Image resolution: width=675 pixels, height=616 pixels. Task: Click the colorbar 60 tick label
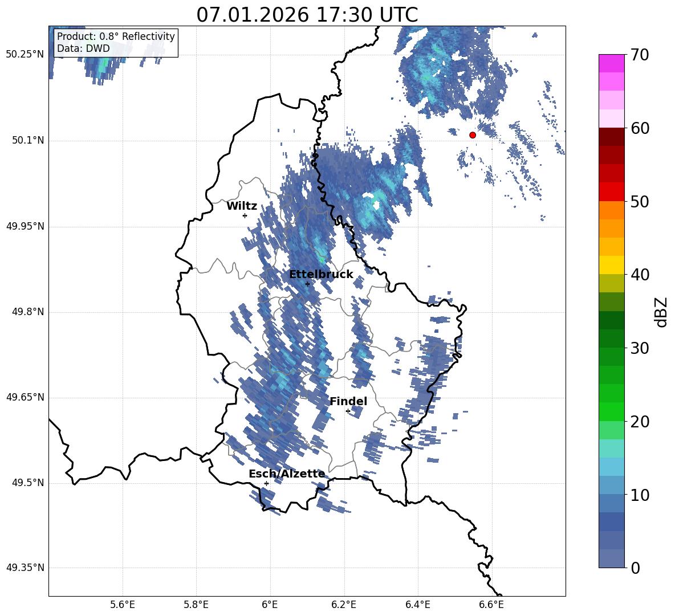point(640,128)
